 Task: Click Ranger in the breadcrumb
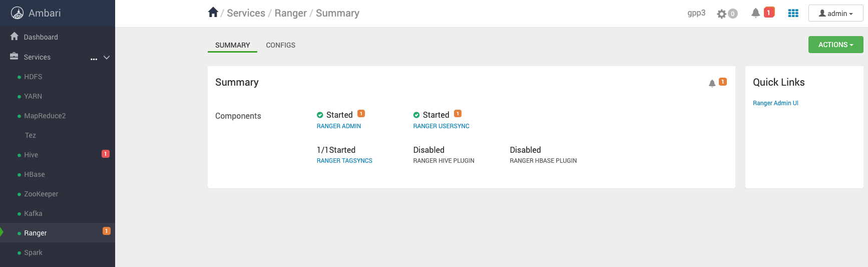pos(291,13)
